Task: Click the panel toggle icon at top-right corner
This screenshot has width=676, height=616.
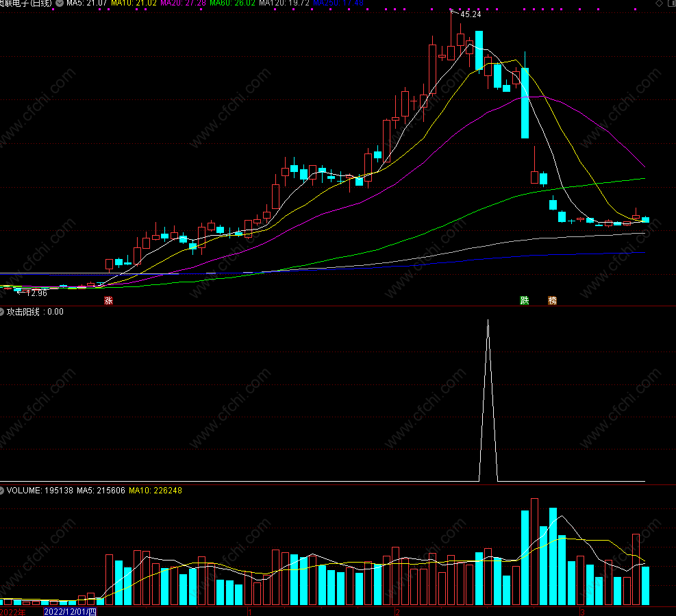Action: 672,3
